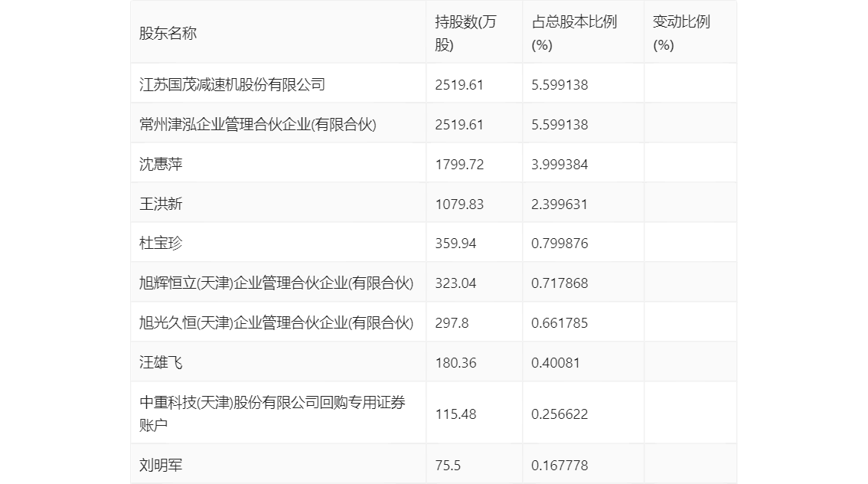Image resolution: width=868 pixels, height=484 pixels.
Task: Select the 占总股本比例(%) column header
Action: (x=574, y=33)
